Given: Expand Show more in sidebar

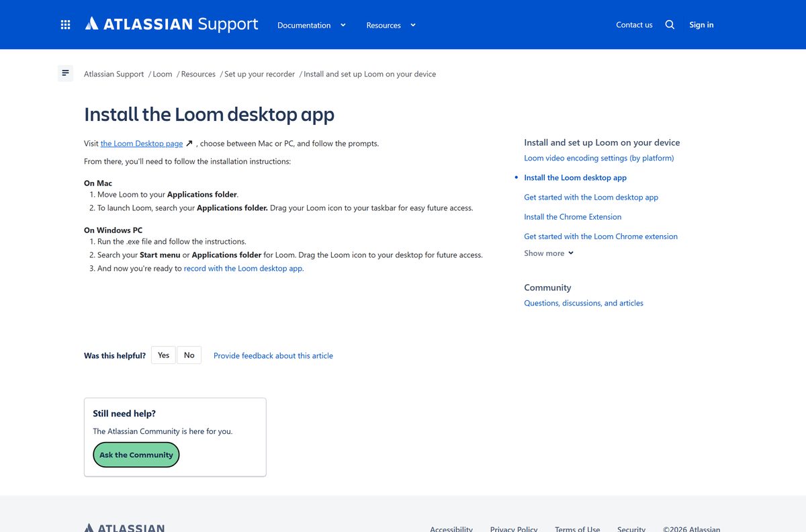Looking at the screenshot, I should point(549,253).
